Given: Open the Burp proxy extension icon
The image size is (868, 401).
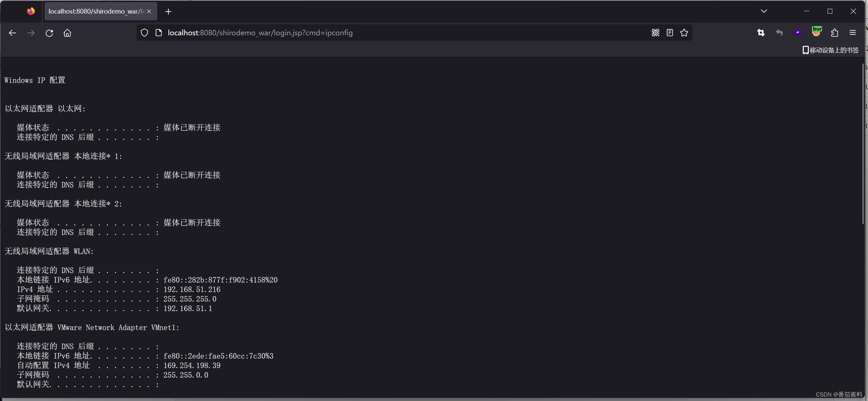Looking at the screenshot, I should coord(816,32).
